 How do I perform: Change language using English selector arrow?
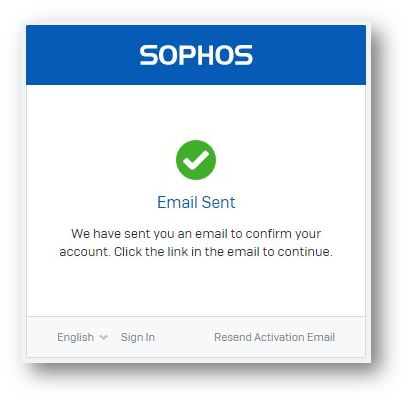point(103,337)
